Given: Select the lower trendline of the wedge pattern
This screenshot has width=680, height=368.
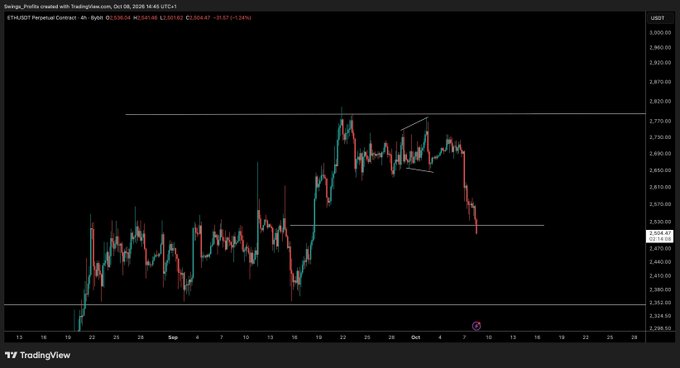Looking at the screenshot, I should [420, 170].
